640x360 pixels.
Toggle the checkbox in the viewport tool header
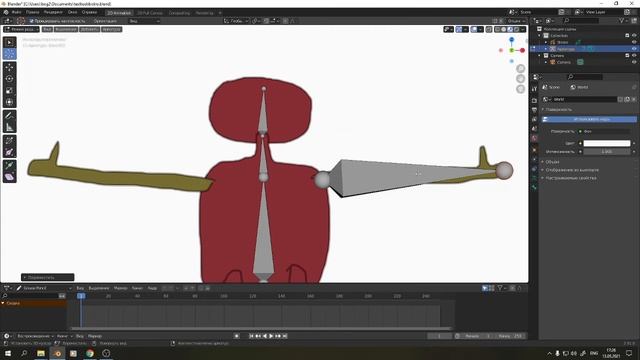tap(31, 21)
